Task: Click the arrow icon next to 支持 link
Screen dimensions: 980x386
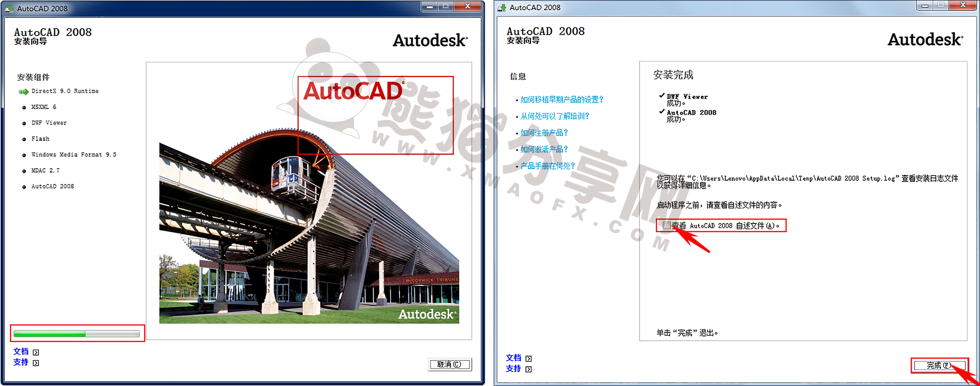Action: point(36,362)
